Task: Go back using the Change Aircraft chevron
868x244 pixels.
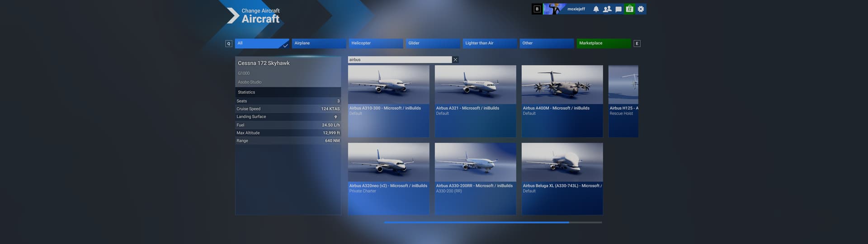Action: [x=233, y=15]
